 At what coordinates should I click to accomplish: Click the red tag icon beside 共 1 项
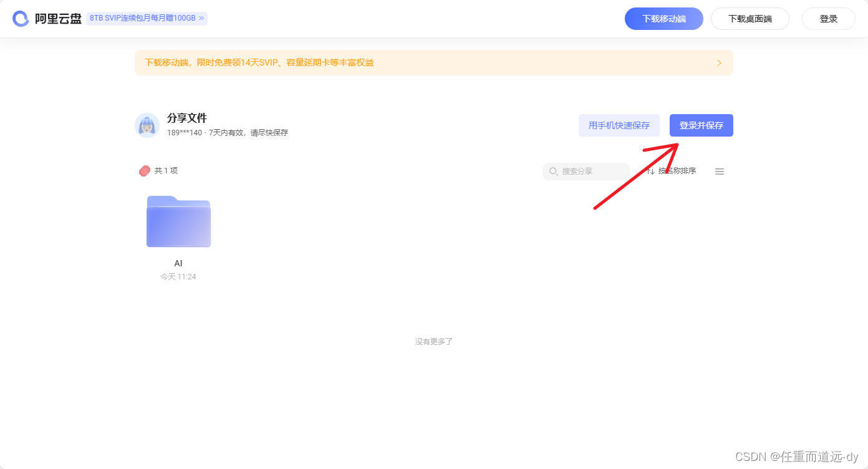(145, 171)
